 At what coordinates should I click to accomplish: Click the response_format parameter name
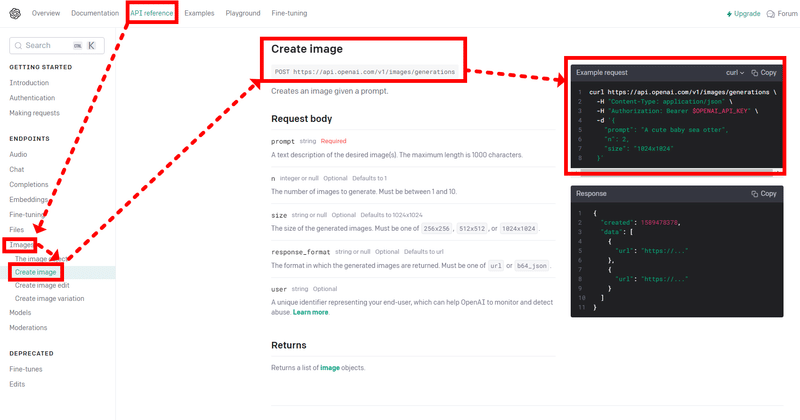pyautogui.click(x=301, y=252)
